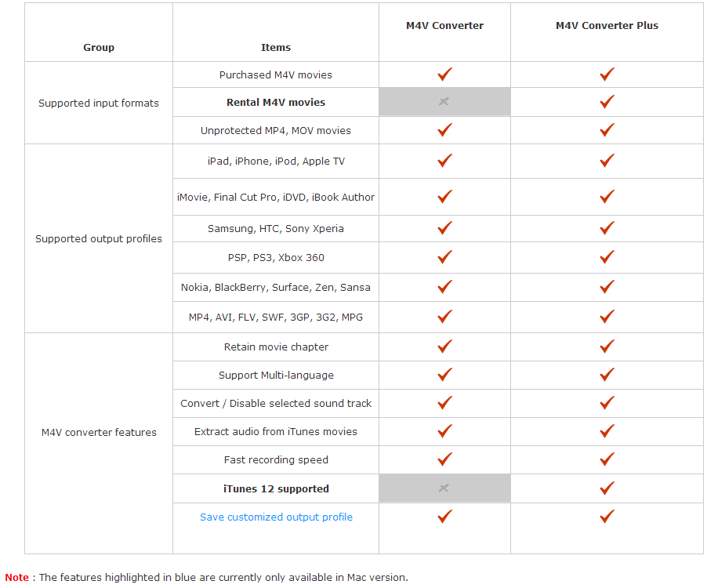Click M4V Converter Plus checkmark for iTunes 12 supported
The width and height of the screenshot is (707, 588).
[x=607, y=488]
